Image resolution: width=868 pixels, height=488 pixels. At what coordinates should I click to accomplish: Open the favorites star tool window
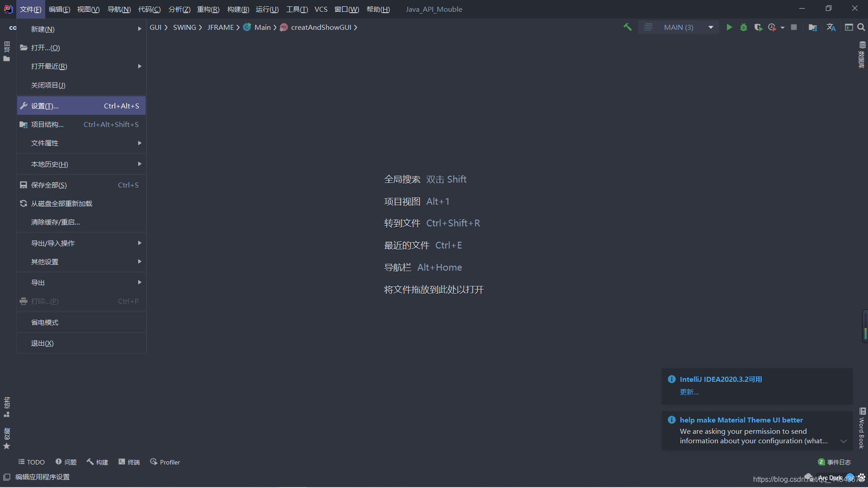(x=7, y=438)
